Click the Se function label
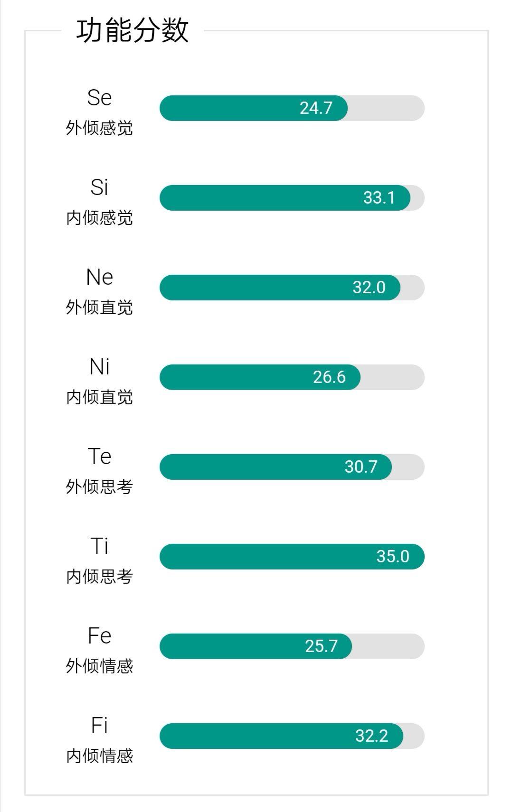 tap(99, 98)
